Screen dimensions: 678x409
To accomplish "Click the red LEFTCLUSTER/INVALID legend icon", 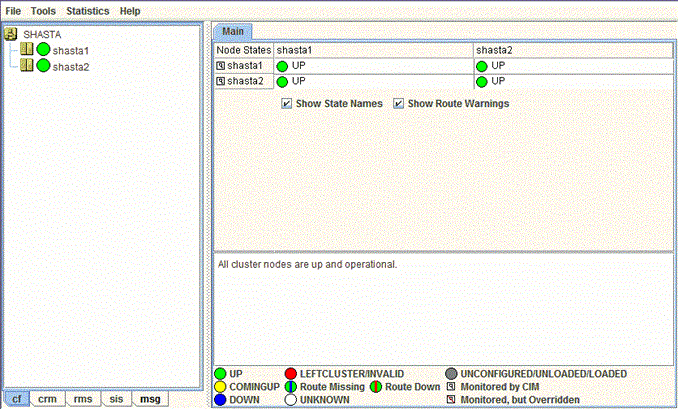I will click(x=291, y=374).
